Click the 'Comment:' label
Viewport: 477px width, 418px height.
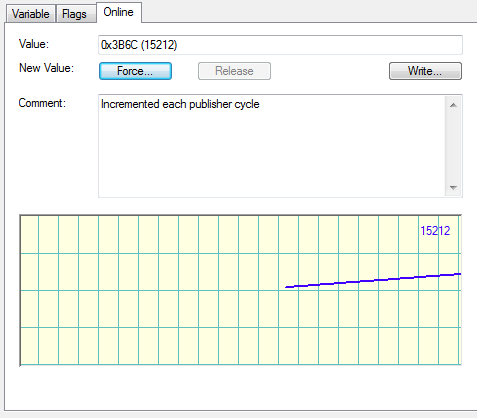[42, 103]
